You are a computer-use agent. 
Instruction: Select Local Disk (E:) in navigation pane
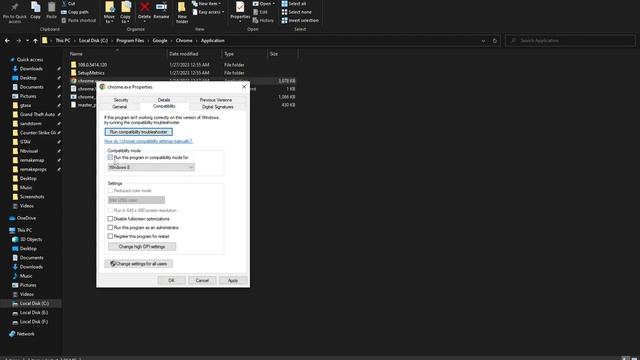tap(33, 313)
